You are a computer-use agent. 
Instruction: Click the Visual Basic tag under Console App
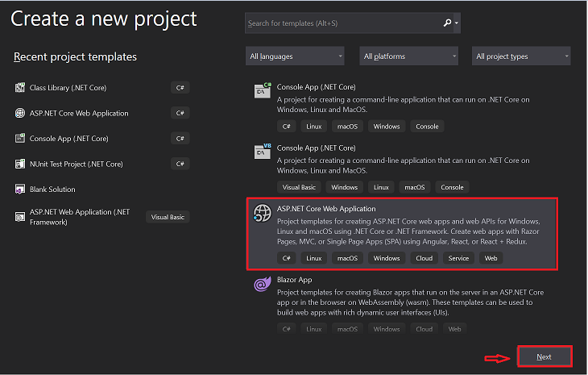pos(298,187)
